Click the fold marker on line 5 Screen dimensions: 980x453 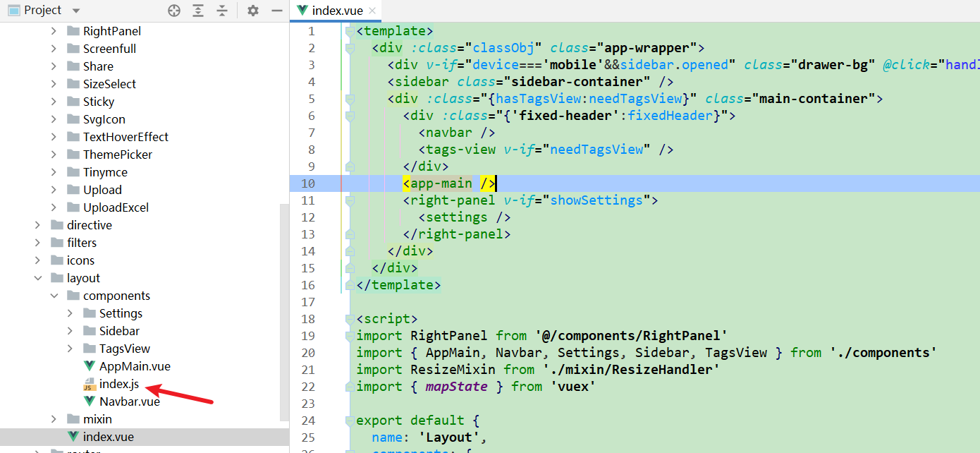click(x=350, y=99)
